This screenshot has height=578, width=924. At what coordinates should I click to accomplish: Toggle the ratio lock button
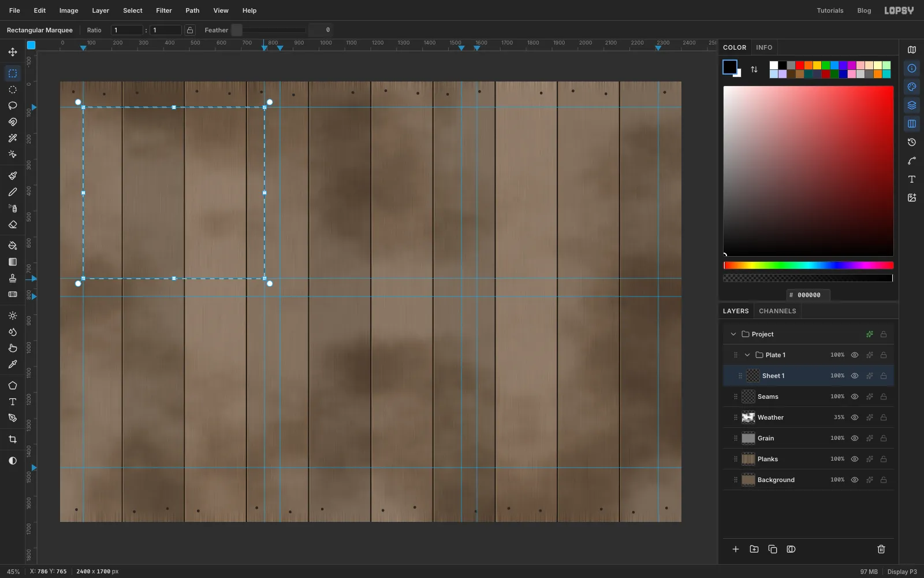pos(190,30)
